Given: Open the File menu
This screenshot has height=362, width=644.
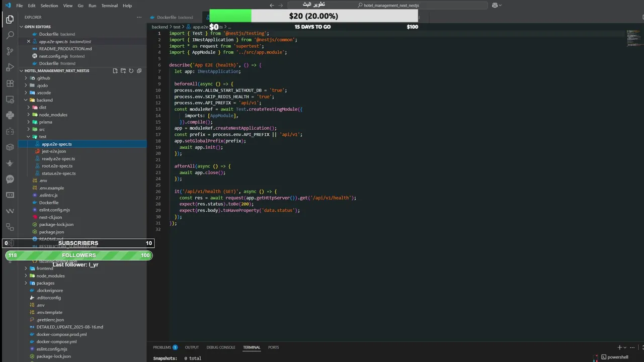Looking at the screenshot, I should pos(19,6).
